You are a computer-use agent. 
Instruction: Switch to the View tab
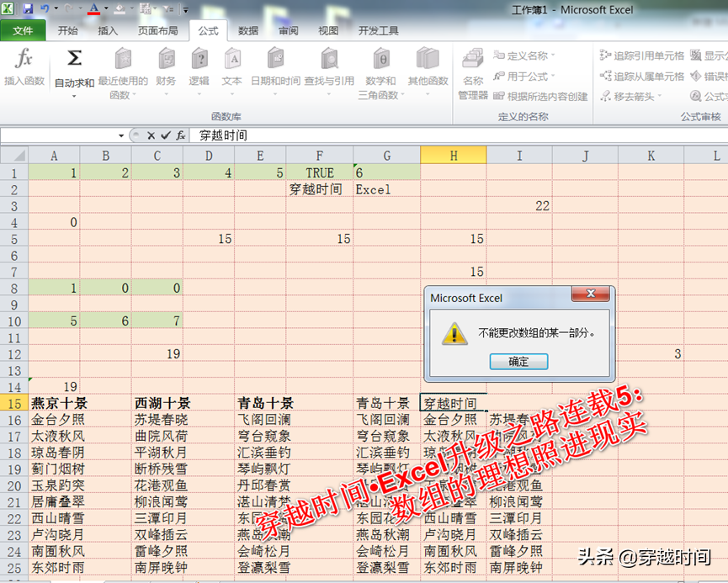328,30
